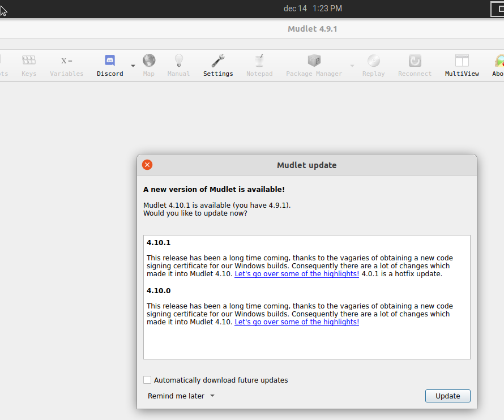Open the 4.10.1 highlights link

(296, 273)
